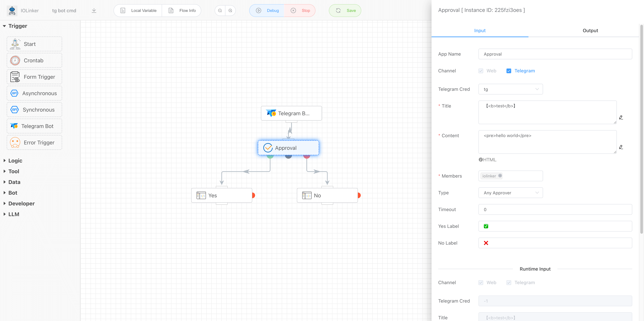Select the Start trigger in the sidebar
The height and width of the screenshot is (321, 644).
[x=34, y=44]
